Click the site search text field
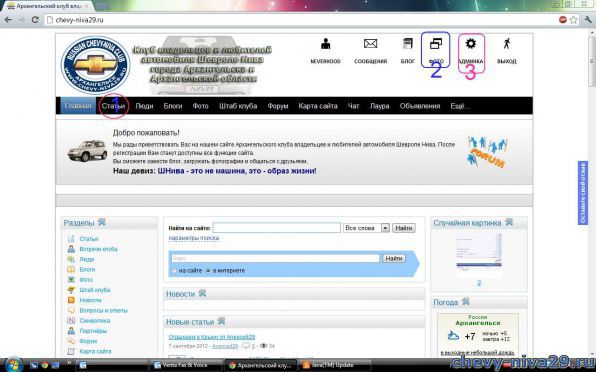The height and width of the screenshot is (372, 596). pos(277,228)
